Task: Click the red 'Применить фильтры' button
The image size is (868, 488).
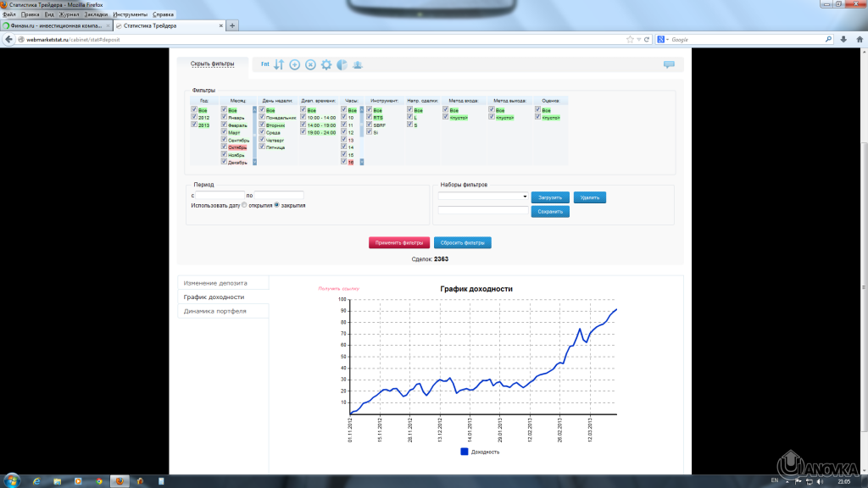Action: point(399,242)
